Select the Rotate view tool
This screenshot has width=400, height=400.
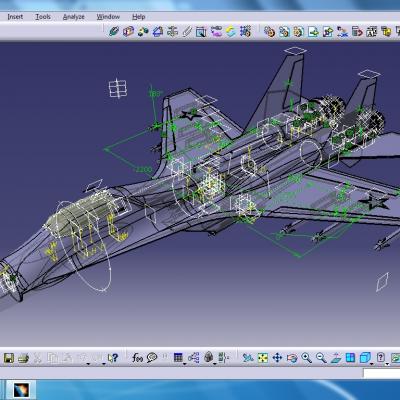click(x=292, y=358)
